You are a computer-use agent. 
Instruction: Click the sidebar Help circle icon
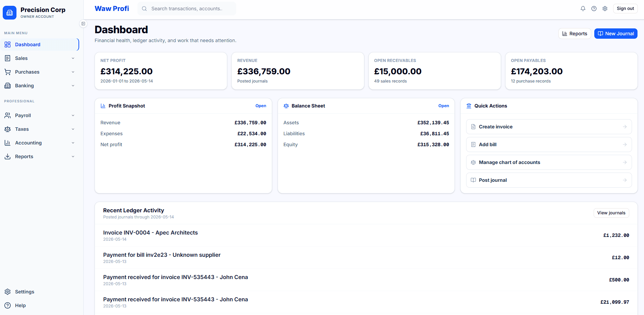[8, 305]
